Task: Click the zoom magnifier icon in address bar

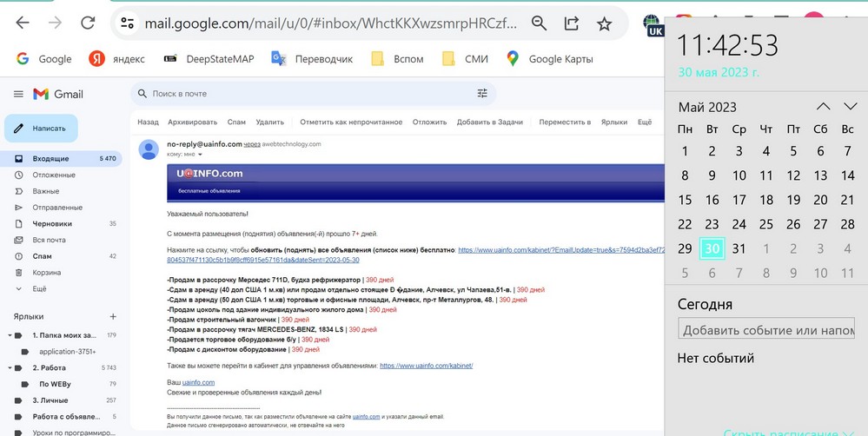Action: [x=539, y=23]
